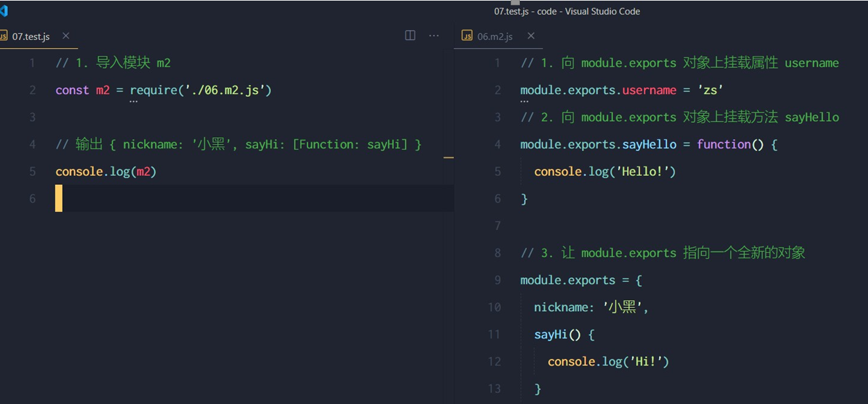Switch to the 06.m2.js tab
868x404 pixels.
(494, 37)
